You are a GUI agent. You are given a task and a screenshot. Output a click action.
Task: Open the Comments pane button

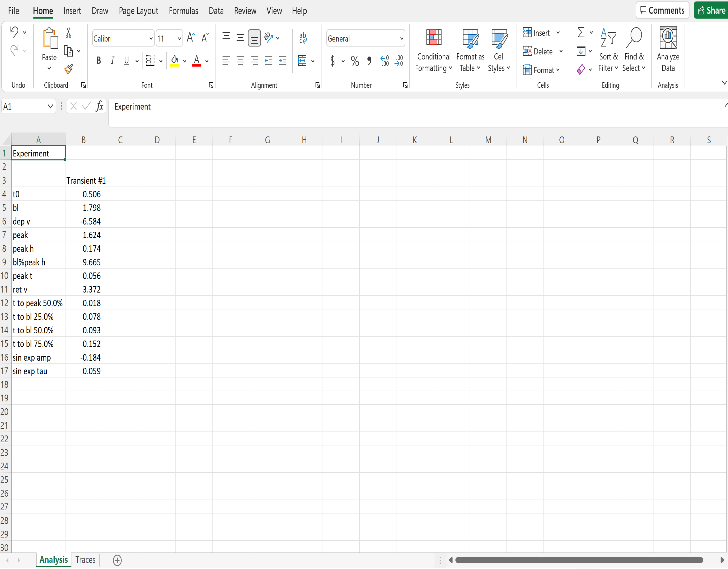[x=662, y=10]
